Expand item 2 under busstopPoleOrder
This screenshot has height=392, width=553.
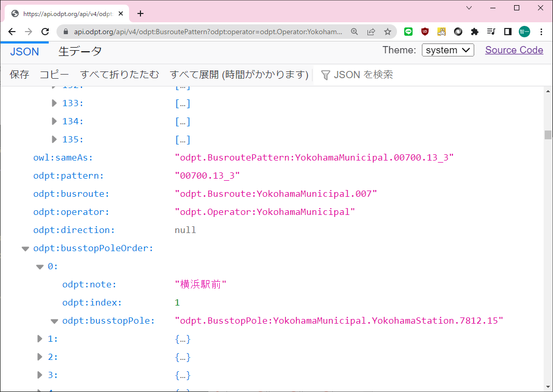coord(40,357)
